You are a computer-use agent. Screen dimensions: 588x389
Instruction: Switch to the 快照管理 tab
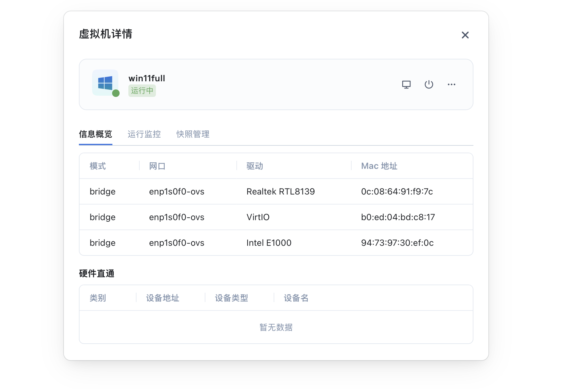point(193,134)
